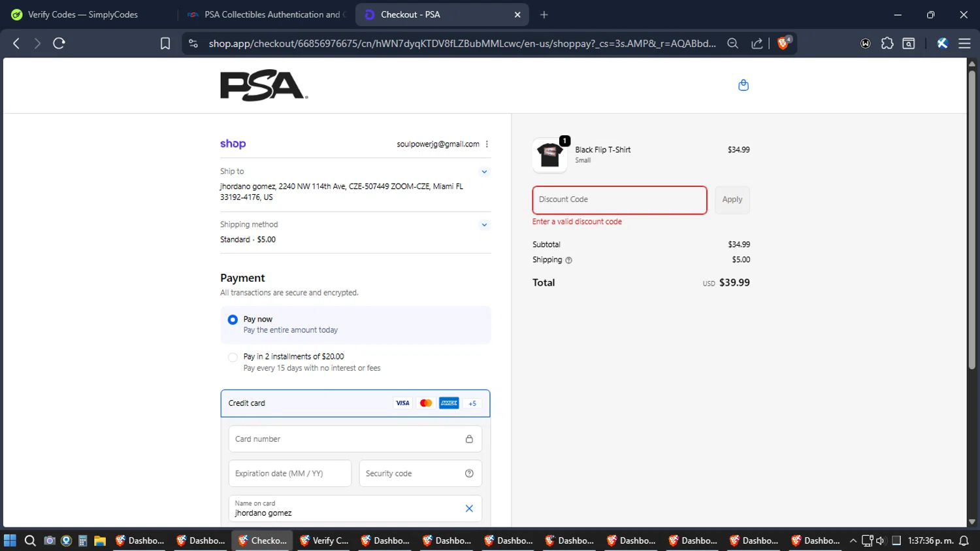Click the lock icon in Card number field

point(469,439)
